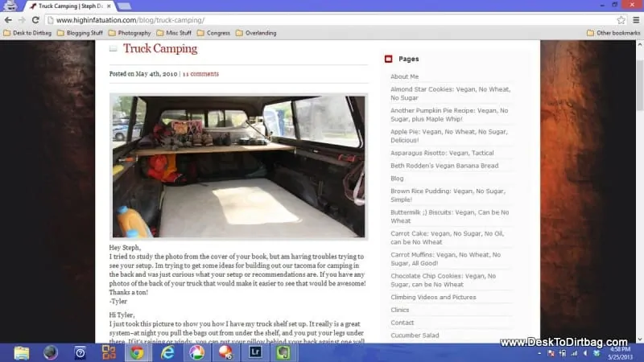Click the truck bed photo
The width and height of the screenshot is (644, 362).
coord(238,167)
